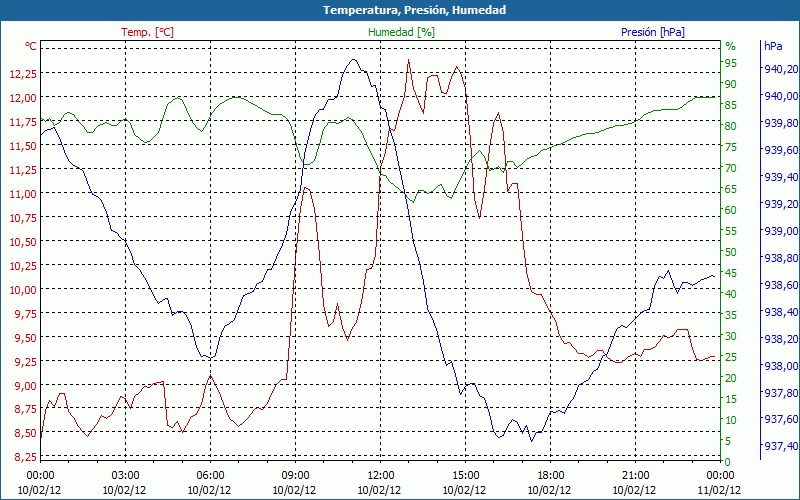Click the '938,60' pressure axis value
The width and height of the screenshot is (800, 500).
pyautogui.click(x=779, y=285)
